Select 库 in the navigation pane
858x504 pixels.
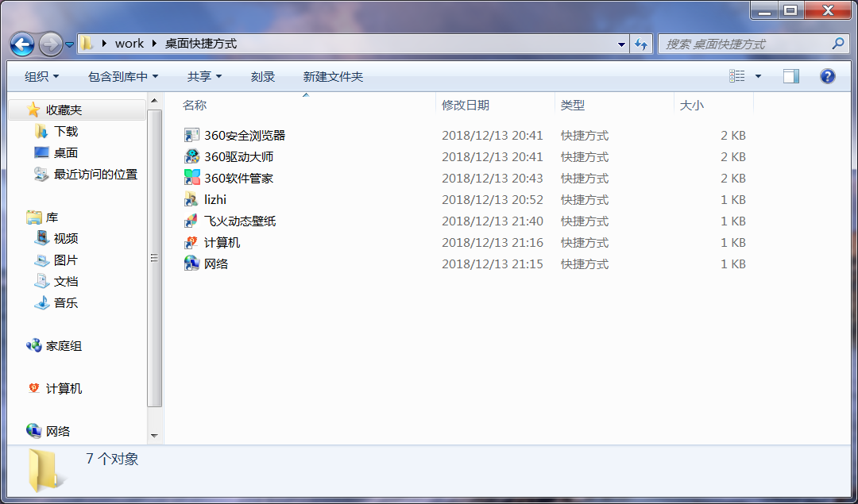52,217
